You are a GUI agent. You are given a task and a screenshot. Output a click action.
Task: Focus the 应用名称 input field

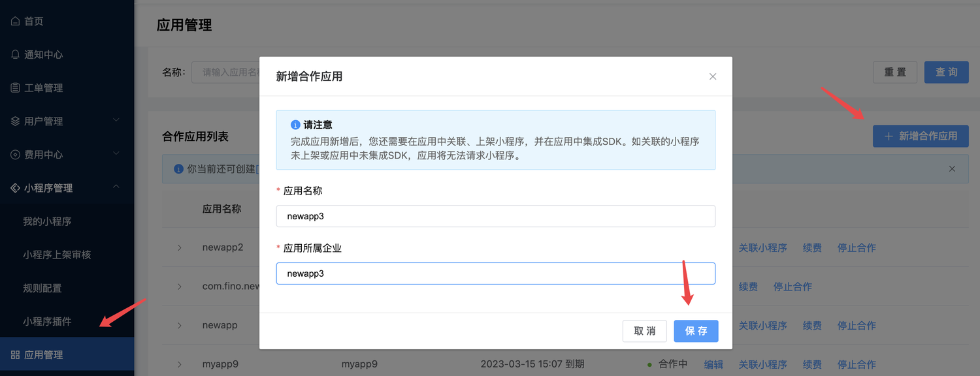[496, 216]
